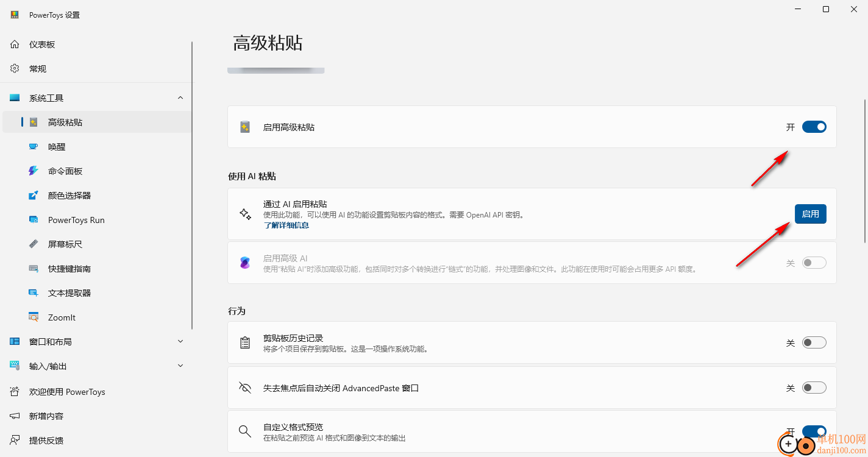Click the Give Feedback (提供反馈) person icon
This screenshot has width=868, height=457.
coord(15,441)
